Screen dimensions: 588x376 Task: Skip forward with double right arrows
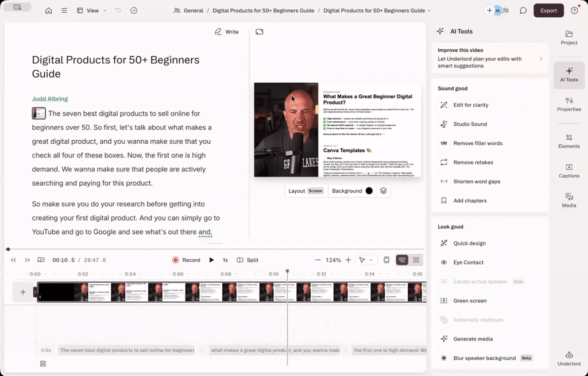click(27, 260)
